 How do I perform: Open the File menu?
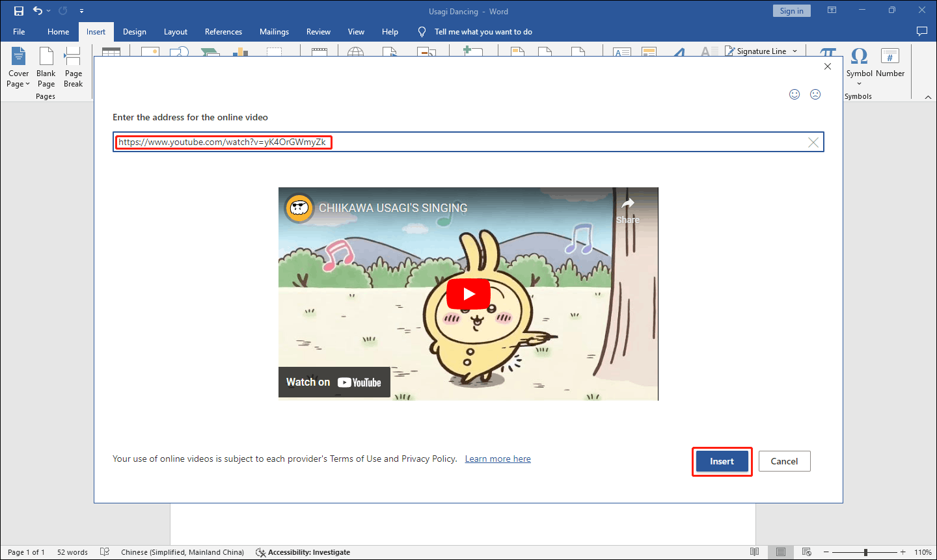(x=19, y=32)
